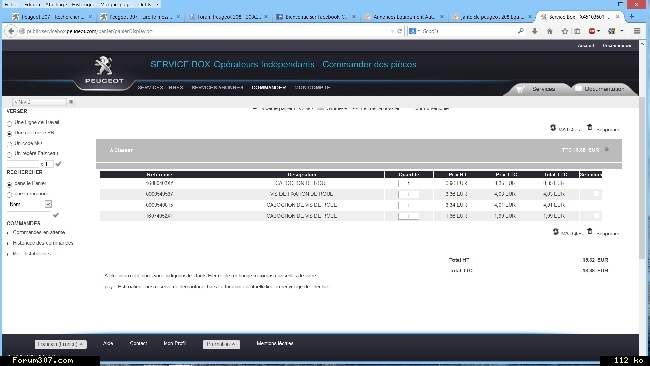Open the Services cart tab
Viewport: 650px width, 366px height.
tap(536, 89)
